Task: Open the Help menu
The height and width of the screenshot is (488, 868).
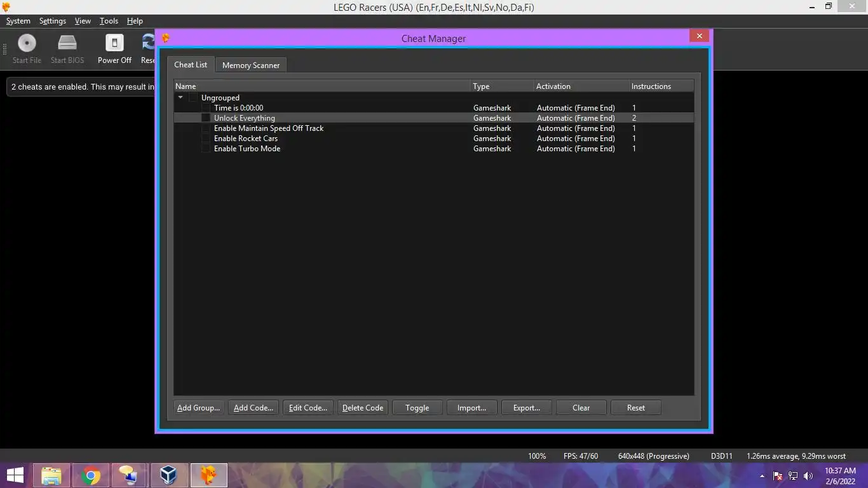Action: click(135, 21)
